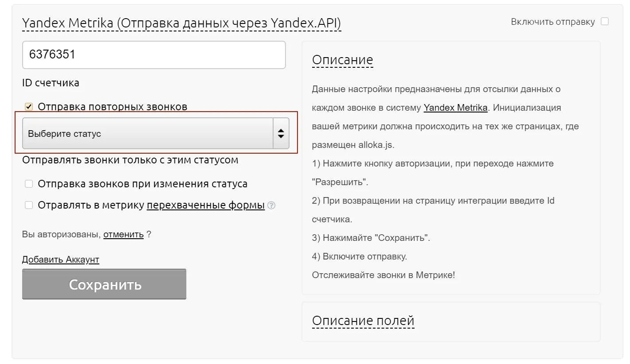This screenshot has width=630, height=364.
Task: Collapse the Описание section heading
Action: 342,60
